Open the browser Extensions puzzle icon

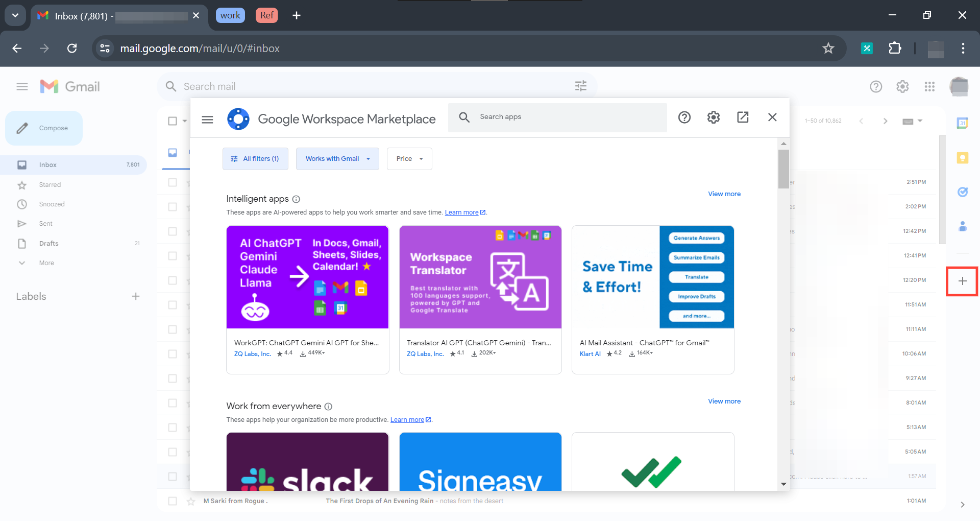(x=895, y=49)
